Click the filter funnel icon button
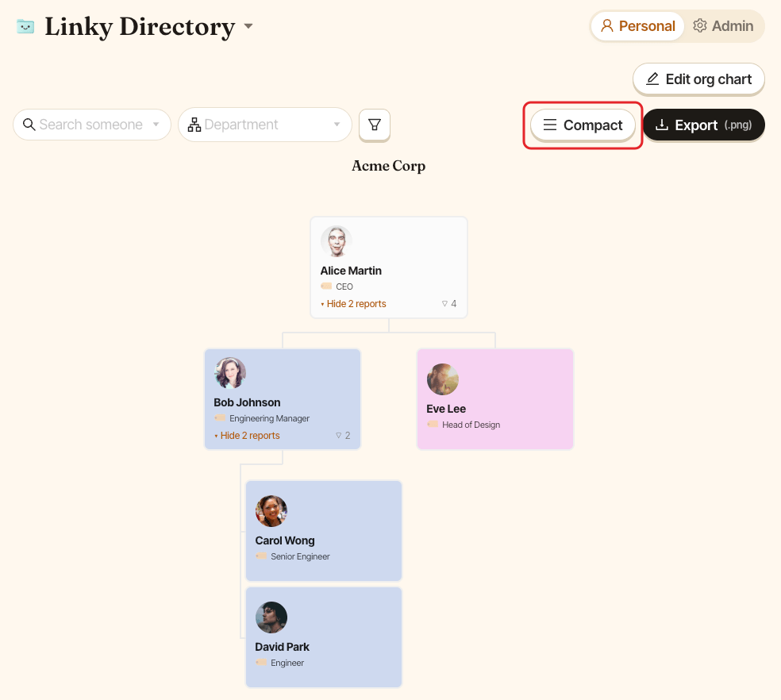The width and height of the screenshot is (781, 700). tap(375, 125)
